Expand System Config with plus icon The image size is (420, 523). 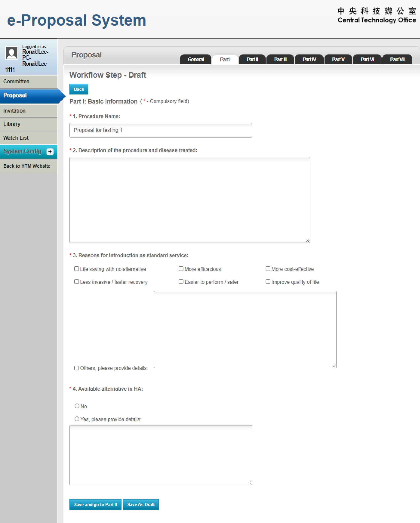pyautogui.click(x=50, y=152)
